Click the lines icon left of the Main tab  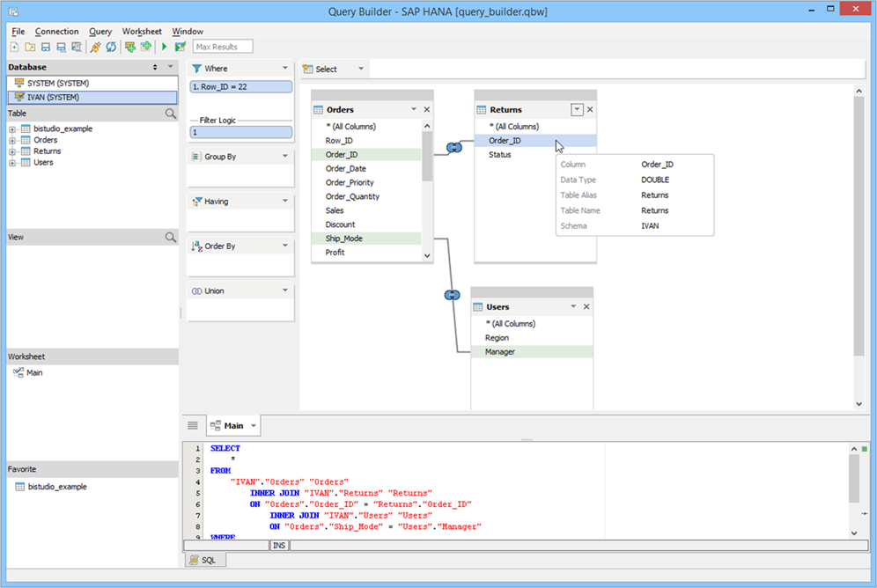point(193,425)
